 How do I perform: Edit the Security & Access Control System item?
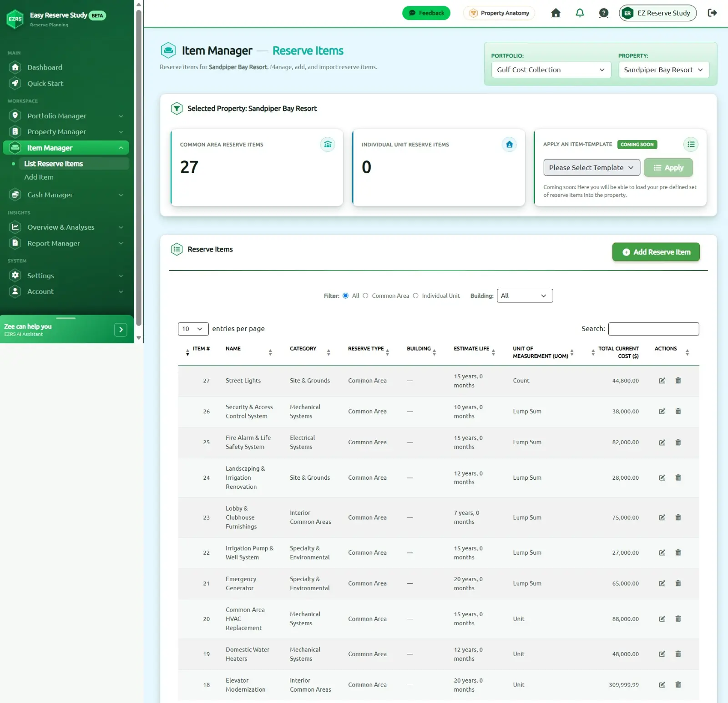coord(662,412)
